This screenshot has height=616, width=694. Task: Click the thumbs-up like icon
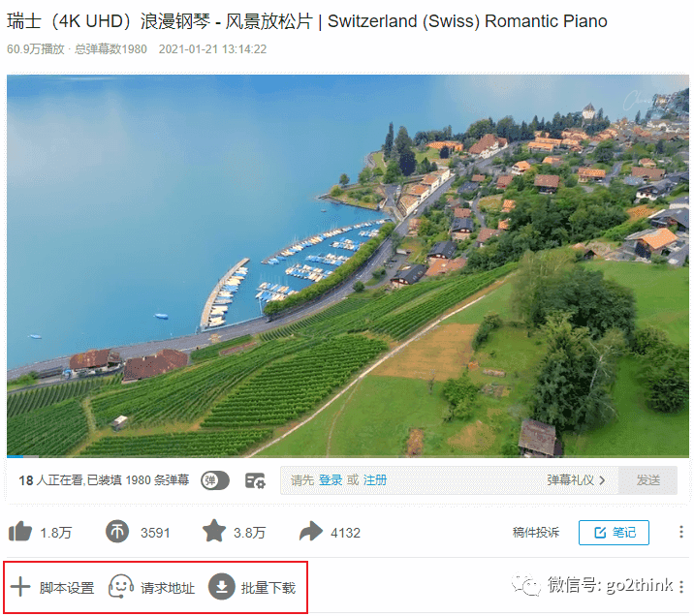click(x=20, y=531)
